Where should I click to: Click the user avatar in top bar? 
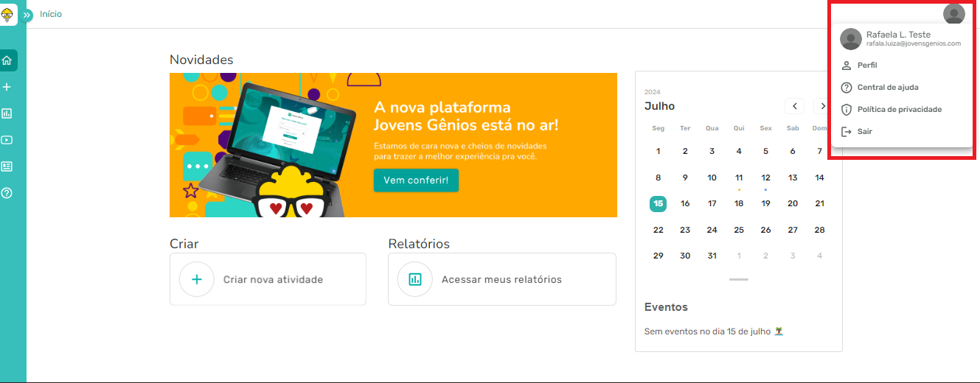[x=953, y=14]
